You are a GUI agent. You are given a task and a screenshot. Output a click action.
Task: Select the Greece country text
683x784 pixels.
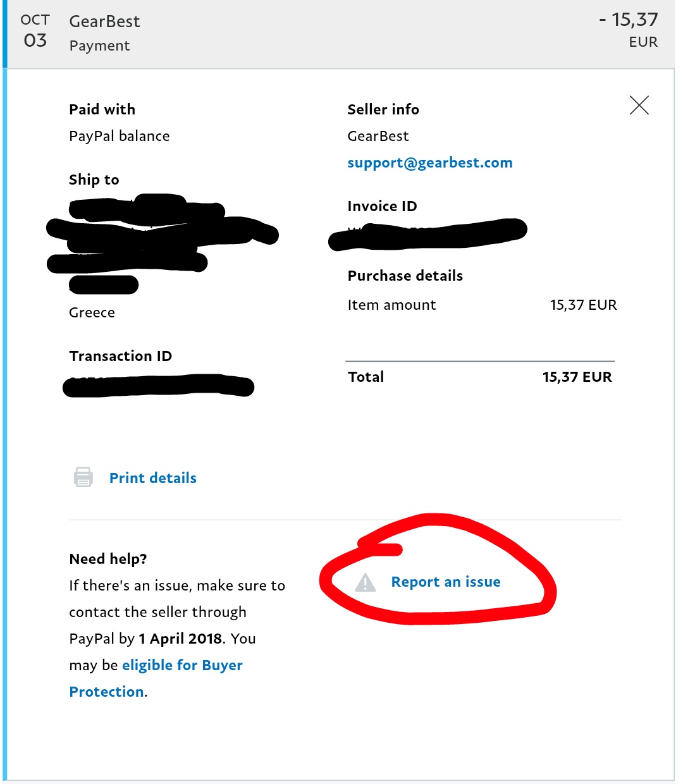[92, 312]
